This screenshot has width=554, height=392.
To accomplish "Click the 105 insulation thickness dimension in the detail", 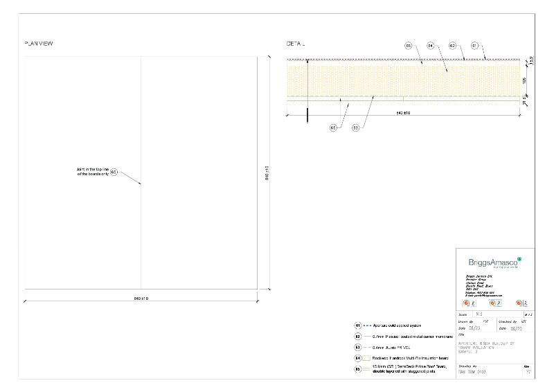I will coord(524,80).
